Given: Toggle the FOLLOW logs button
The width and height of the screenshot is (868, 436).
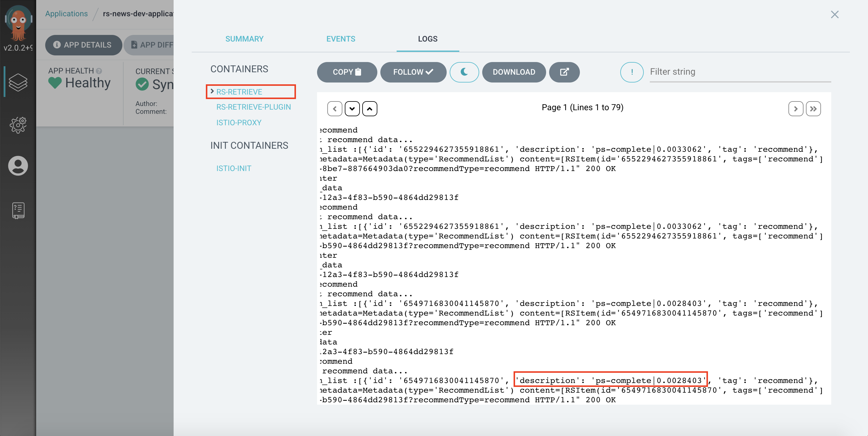Looking at the screenshot, I should pyautogui.click(x=413, y=72).
